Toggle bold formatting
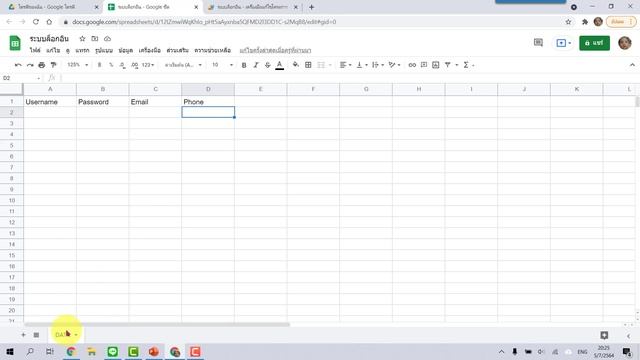640x360 pixels. point(244,65)
